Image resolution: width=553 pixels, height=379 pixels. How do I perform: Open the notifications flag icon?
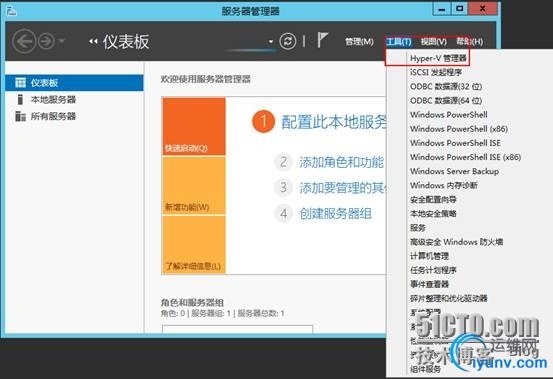coord(322,40)
